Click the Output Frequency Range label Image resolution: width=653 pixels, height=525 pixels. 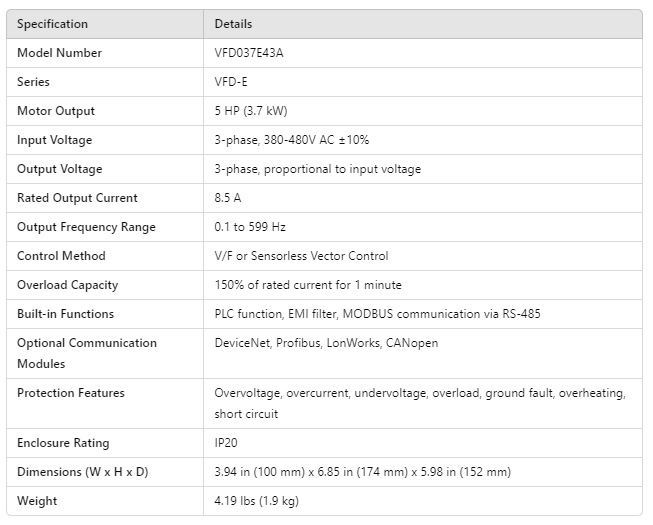pos(86,227)
